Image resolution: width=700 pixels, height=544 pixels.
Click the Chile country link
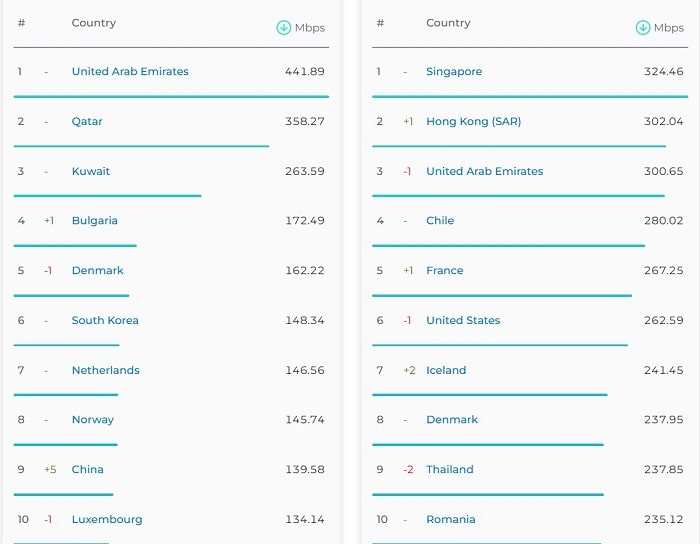440,221
